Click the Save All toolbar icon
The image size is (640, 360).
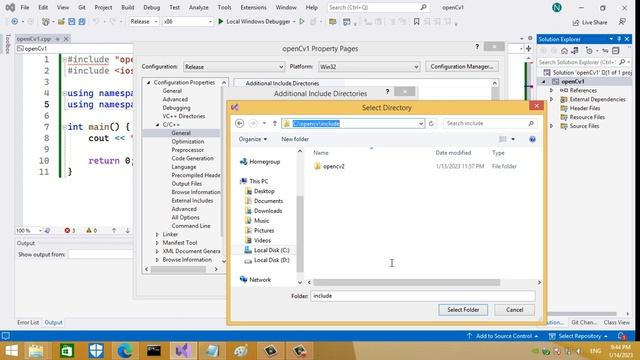coord(82,21)
